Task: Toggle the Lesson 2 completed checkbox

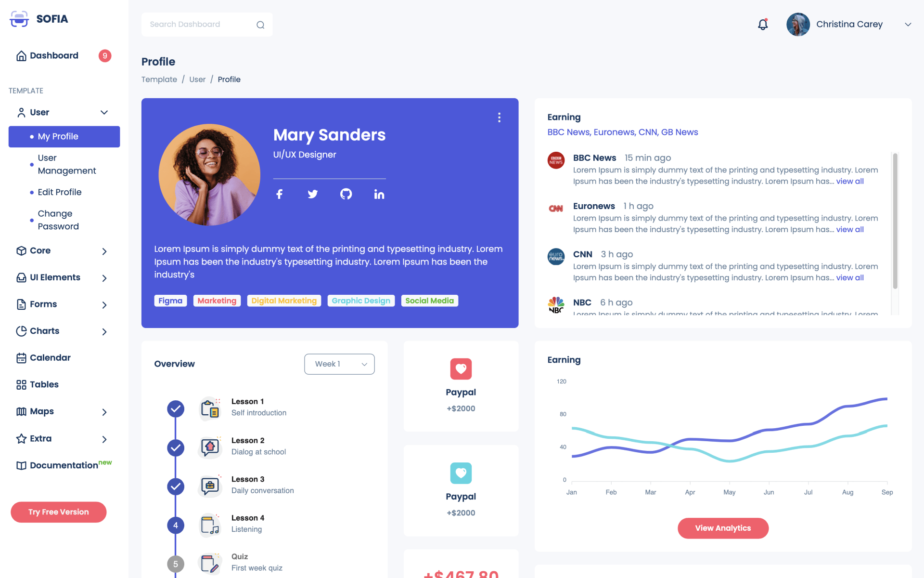Action: (x=176, y=447)
